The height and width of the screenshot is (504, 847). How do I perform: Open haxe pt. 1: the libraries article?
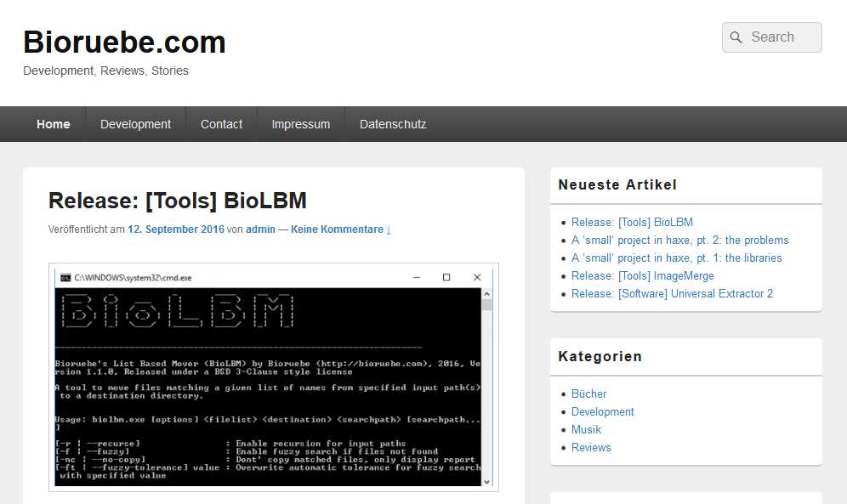click(676, 258)
